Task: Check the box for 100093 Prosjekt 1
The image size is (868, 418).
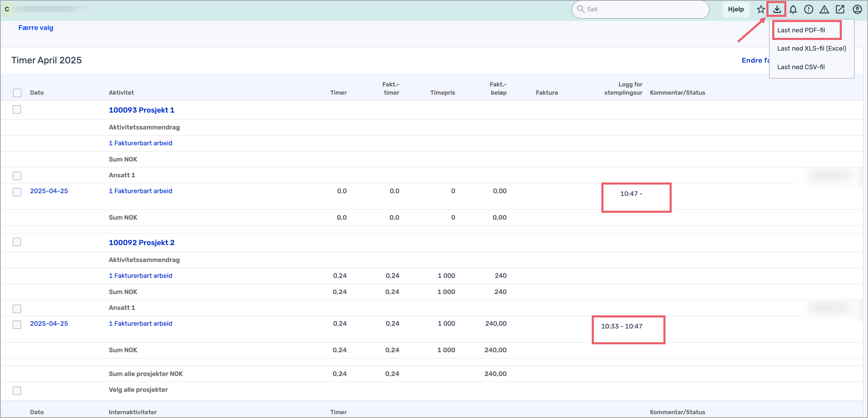Action: (17, 109)
